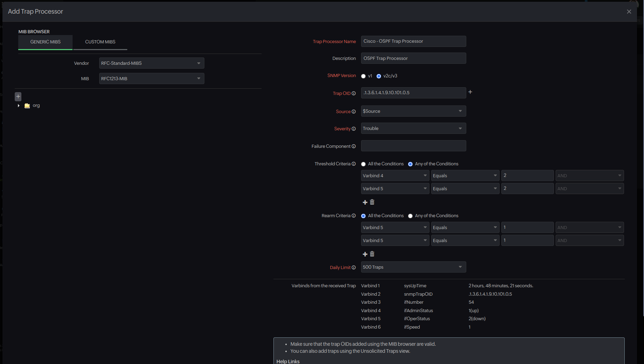
Task: Click info icon next to Severity label
Action: pos(353,129)
